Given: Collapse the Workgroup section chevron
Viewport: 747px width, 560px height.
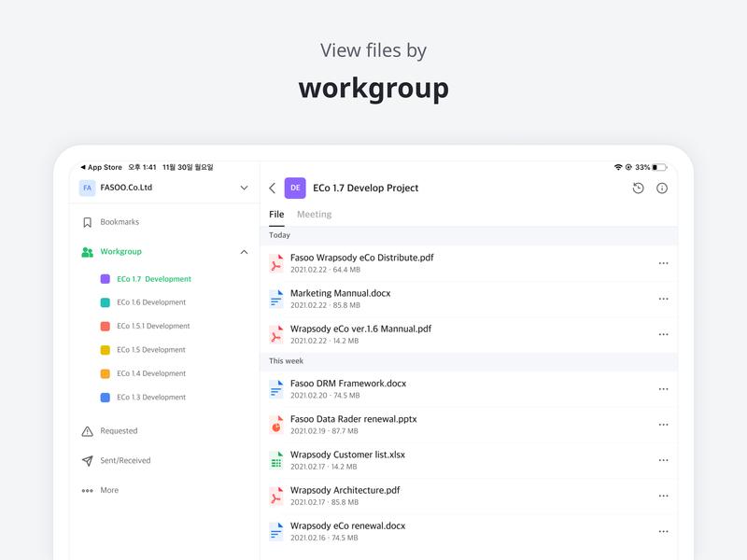Looking at the screenshot, I should coord(244,252).
